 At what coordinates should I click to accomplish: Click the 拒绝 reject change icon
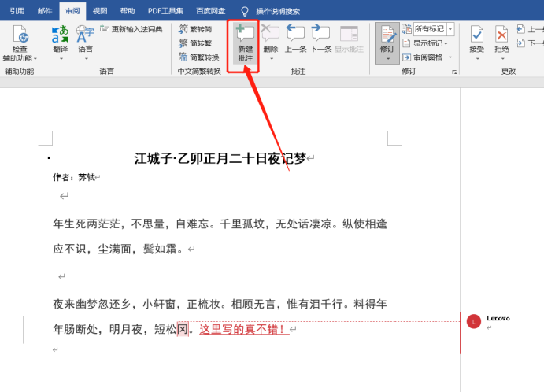click(x=501, y=35)
